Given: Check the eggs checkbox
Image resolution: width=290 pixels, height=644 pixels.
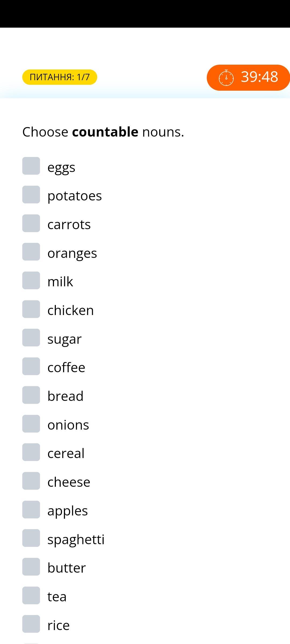Looking at the screenshot, I should (31, 166).
